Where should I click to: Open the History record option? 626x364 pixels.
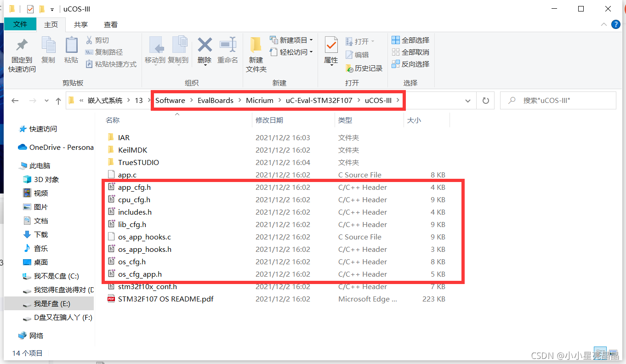(364, 68)
